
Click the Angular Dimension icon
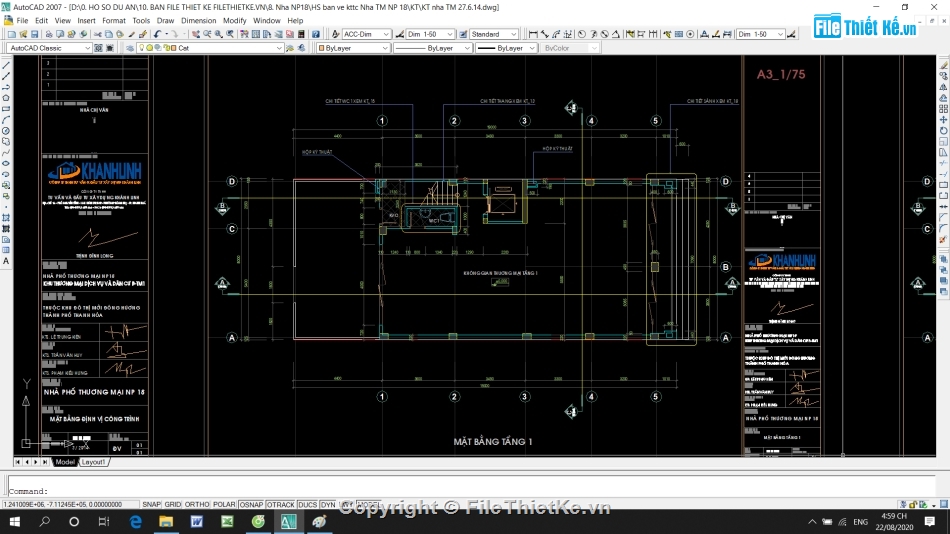(x=616, y=35)
